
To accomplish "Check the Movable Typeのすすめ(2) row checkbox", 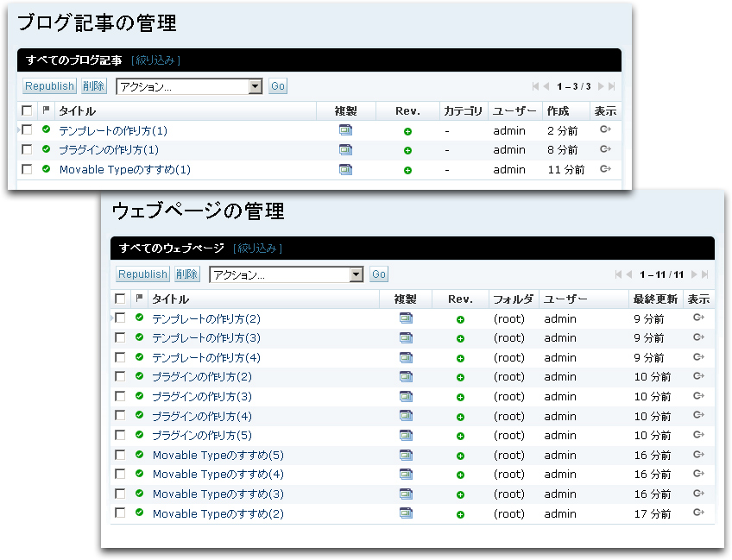I will click(120, 513).
